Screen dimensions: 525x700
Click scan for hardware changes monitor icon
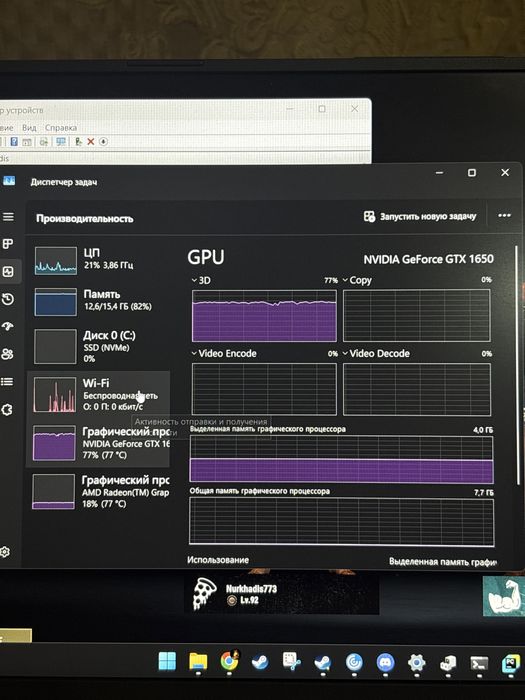click(61, 142)
